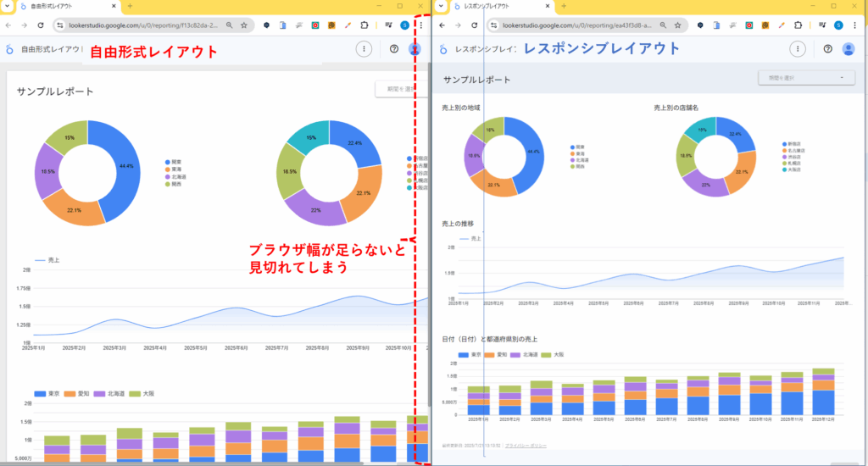
Task: Open more options in the レスポンシブレイアウト report header
Action: click(x=797, y=49)
